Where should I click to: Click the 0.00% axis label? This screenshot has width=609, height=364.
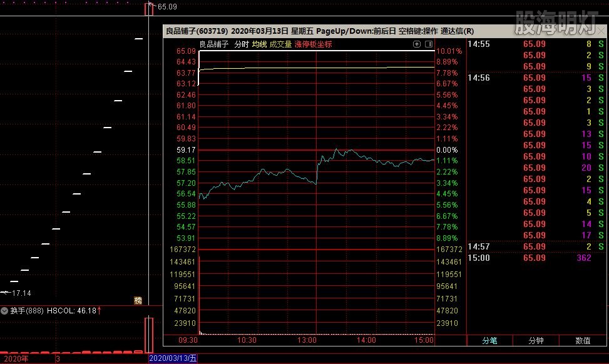click(x=447, y=150)
